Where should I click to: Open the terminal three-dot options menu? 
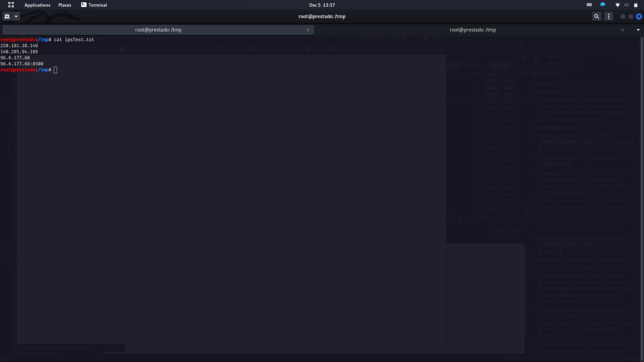point(608,16)
